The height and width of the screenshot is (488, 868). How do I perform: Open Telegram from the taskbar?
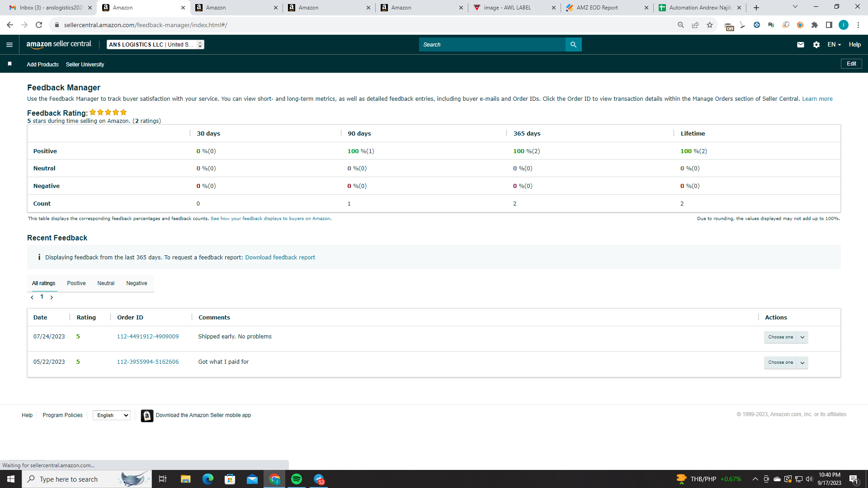click(319, 479)
